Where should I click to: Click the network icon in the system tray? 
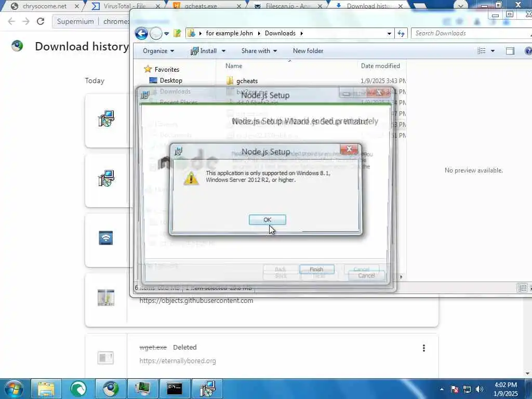[467, 389]
